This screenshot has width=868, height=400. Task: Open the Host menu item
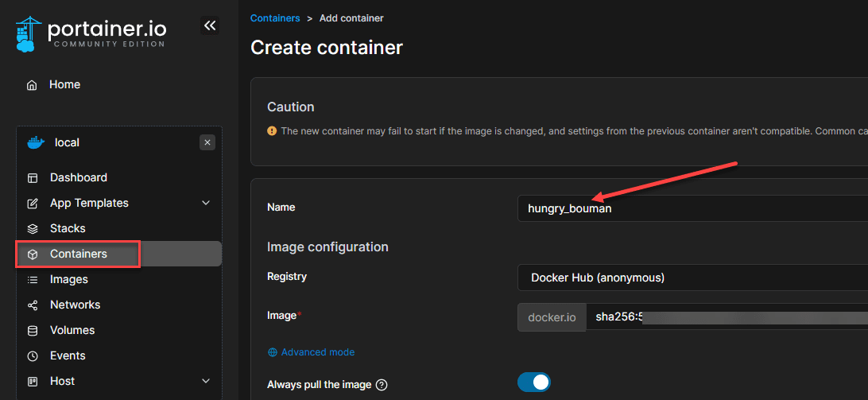63,382
